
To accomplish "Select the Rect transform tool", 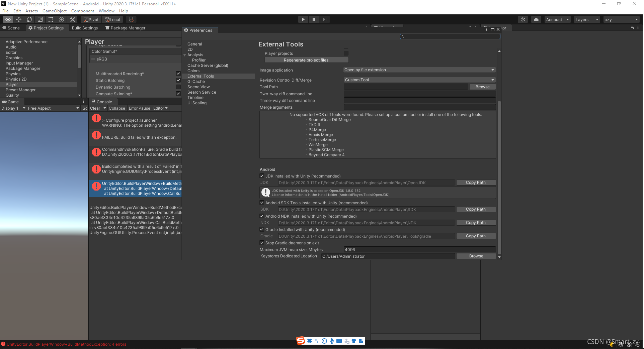I will [51, 19].
